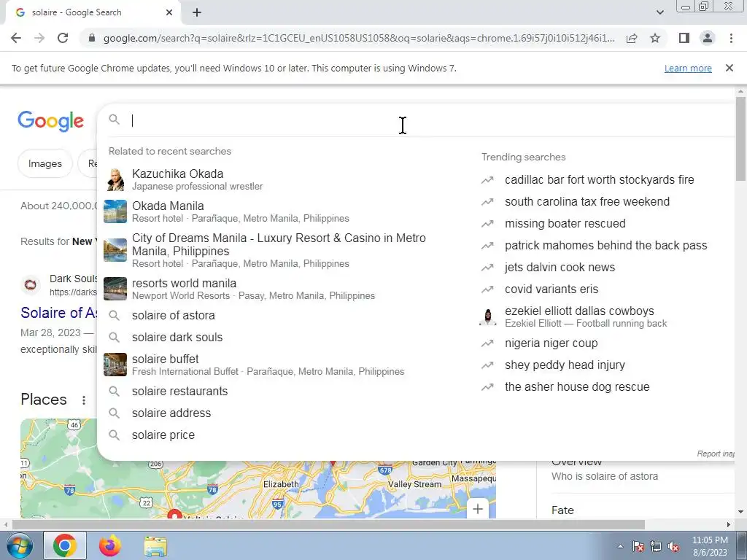This screenshot has width=747, height=560.
Task: Select missing boater rescued trending search
Action: 565,223
